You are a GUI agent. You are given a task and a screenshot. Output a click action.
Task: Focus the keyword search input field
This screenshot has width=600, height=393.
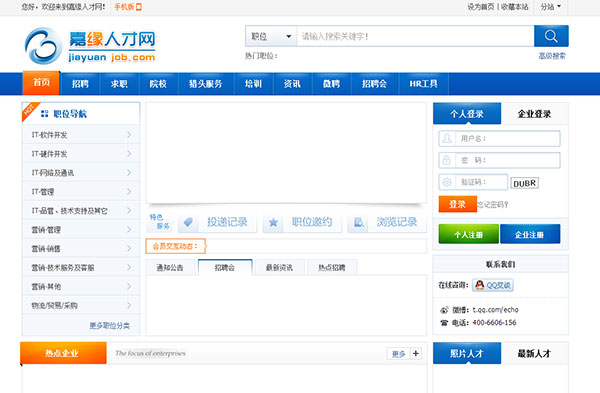(x=416, y=36)
